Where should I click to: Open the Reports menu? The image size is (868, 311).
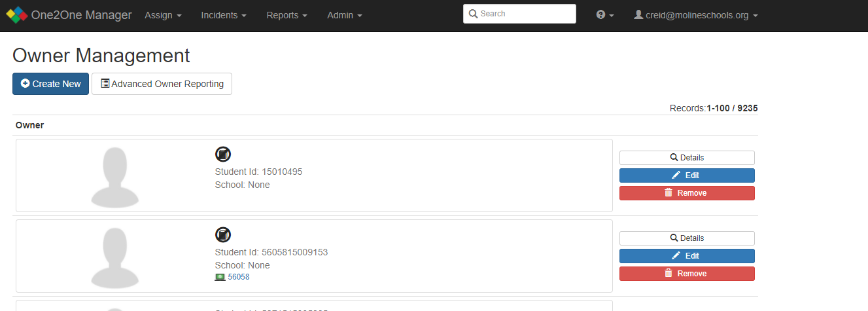pos(286,15)
